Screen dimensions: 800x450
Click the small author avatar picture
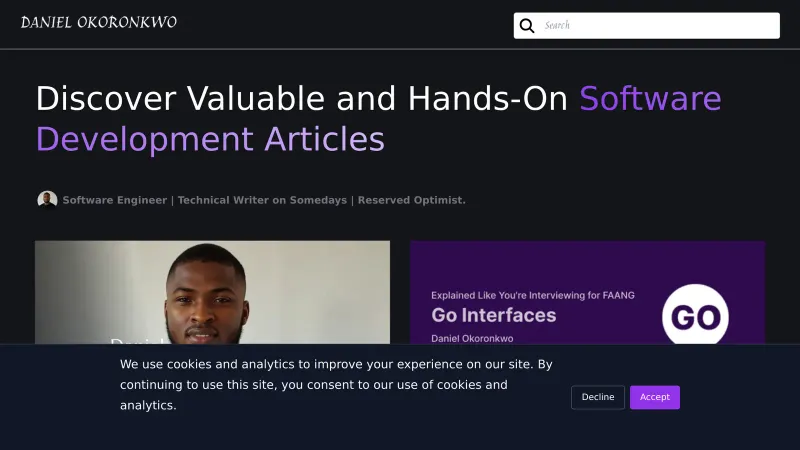pyautogui.click(x=47, y=200)
